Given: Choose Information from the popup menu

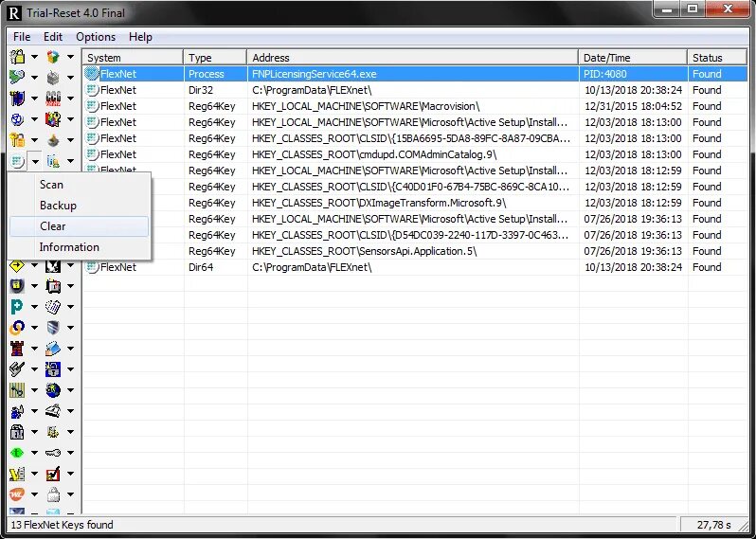Looking at the screenshot, I should (79, 247).
